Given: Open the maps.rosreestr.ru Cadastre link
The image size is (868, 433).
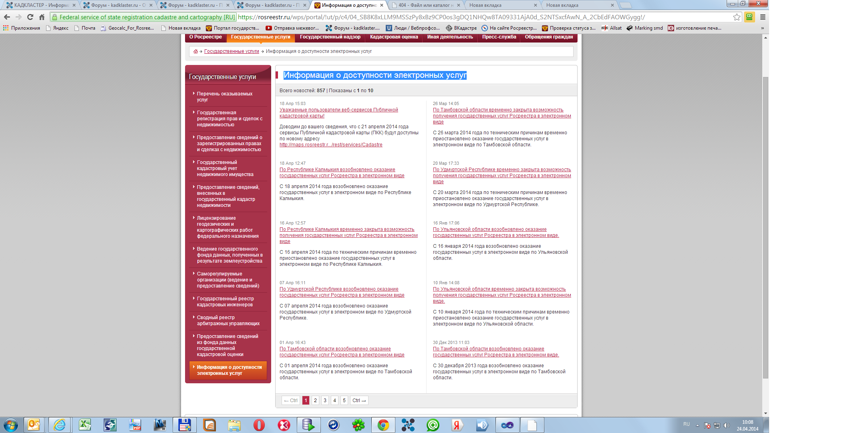Looking at the screenshot, I should pos(331,145).
